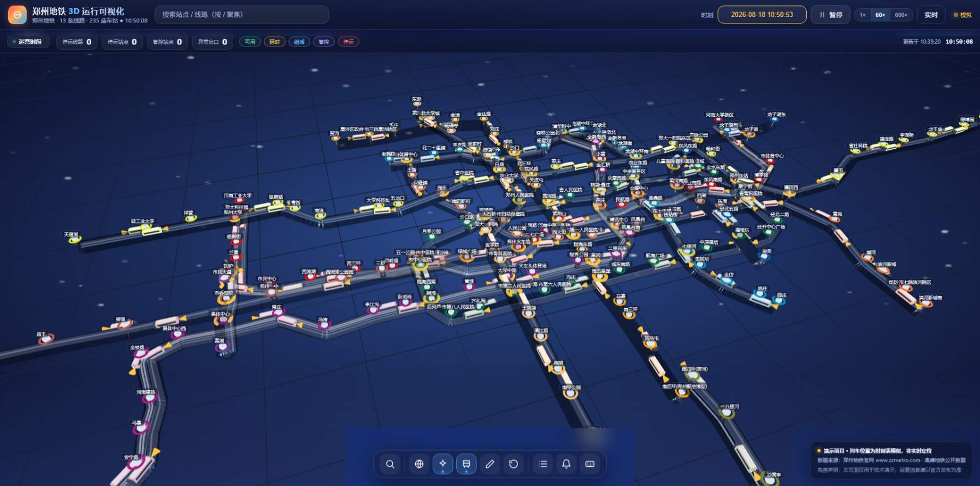Viewport: 980px width, 486px height.
Task: Toggle the green 可用 legend filter
Action: [x=250, y=42]
